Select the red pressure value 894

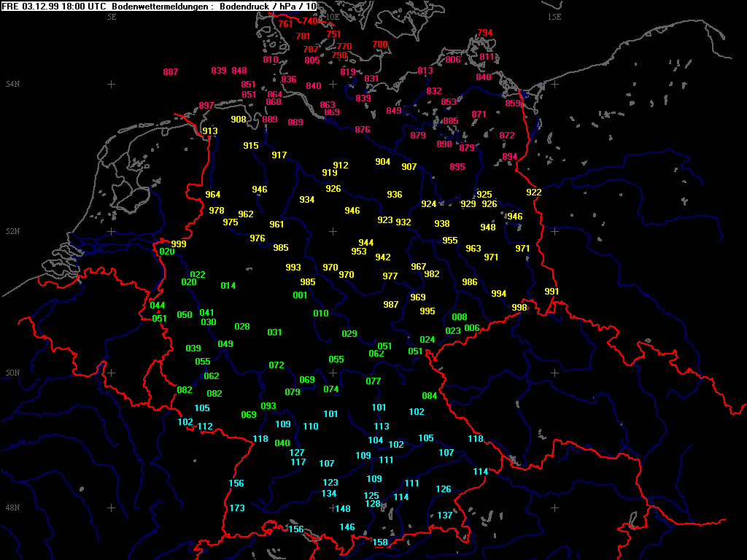(x=510, y=157)
